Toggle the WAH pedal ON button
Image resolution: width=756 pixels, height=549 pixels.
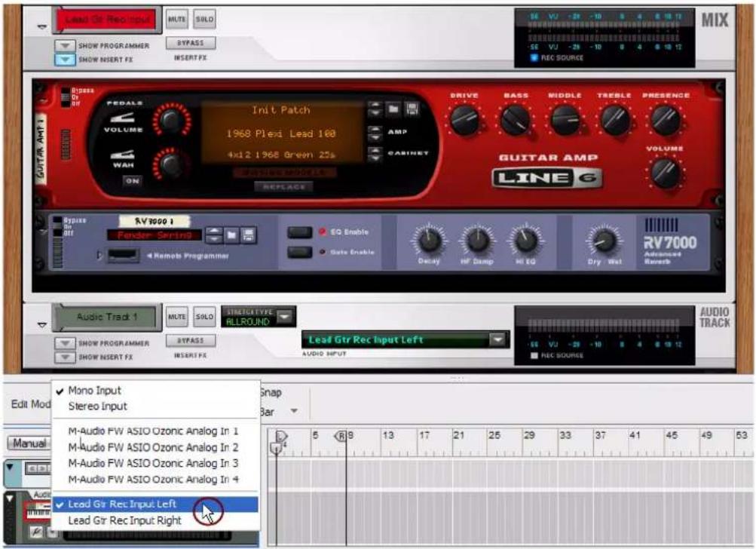pos(132,181)
